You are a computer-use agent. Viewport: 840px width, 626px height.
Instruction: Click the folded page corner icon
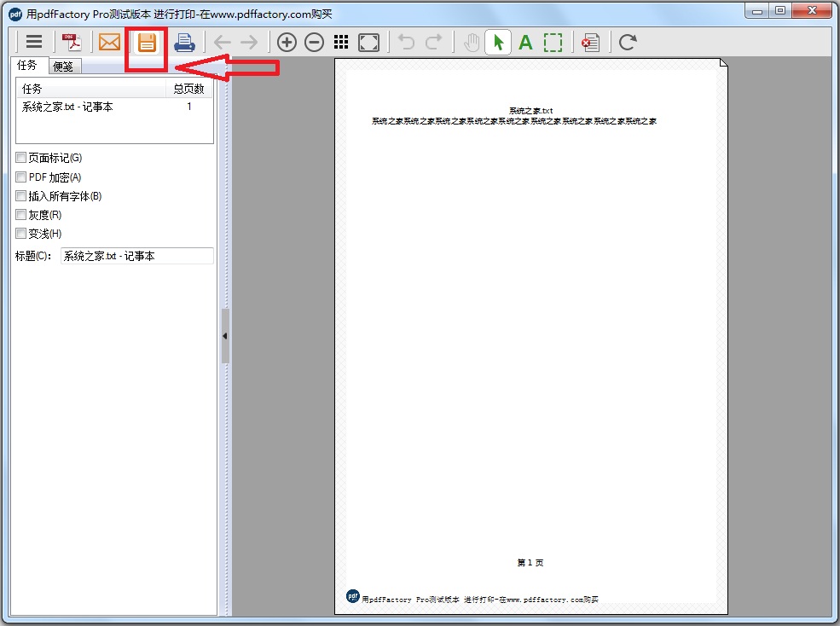coord(723,63)
